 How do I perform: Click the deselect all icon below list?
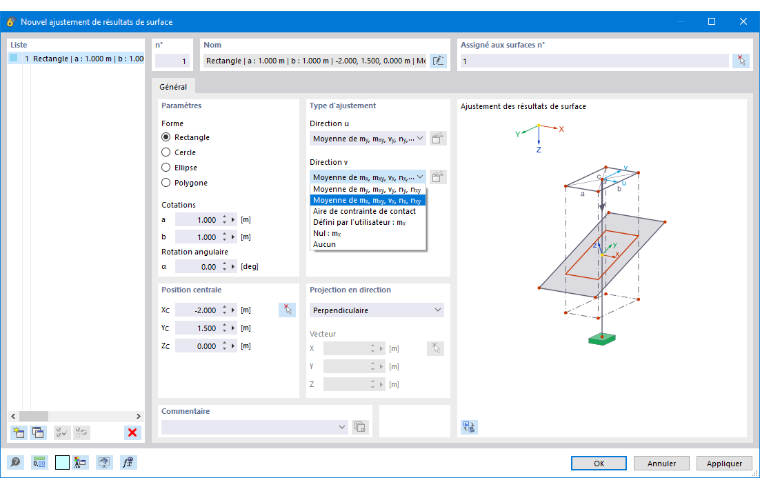[x=81, y=432]
